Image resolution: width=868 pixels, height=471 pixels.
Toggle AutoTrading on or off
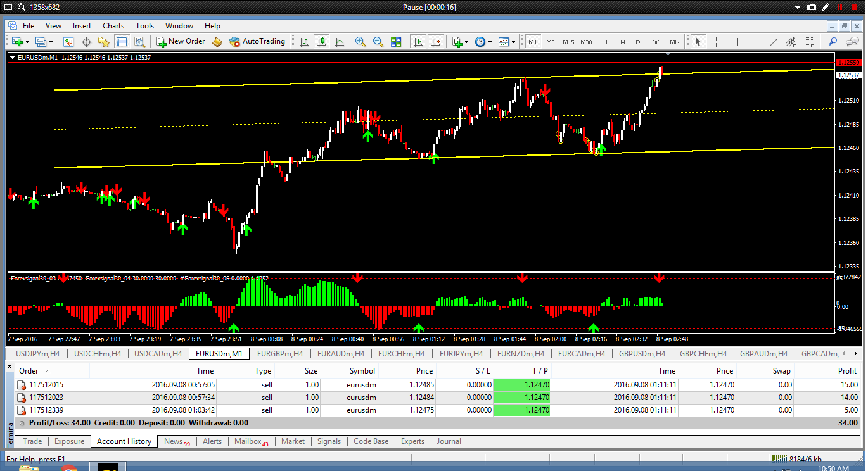pyautogui.click(x=257, y=42)
